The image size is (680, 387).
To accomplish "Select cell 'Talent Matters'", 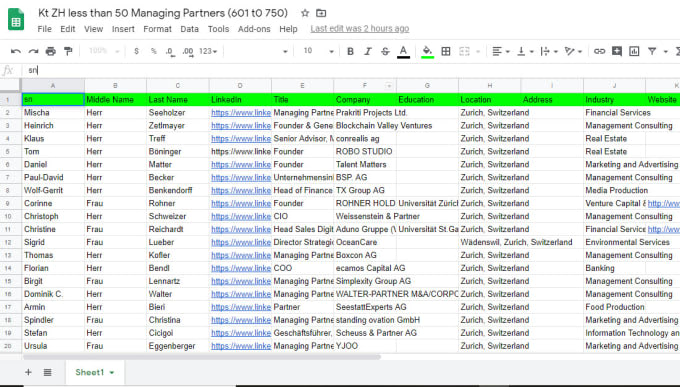I will (365, 164).
